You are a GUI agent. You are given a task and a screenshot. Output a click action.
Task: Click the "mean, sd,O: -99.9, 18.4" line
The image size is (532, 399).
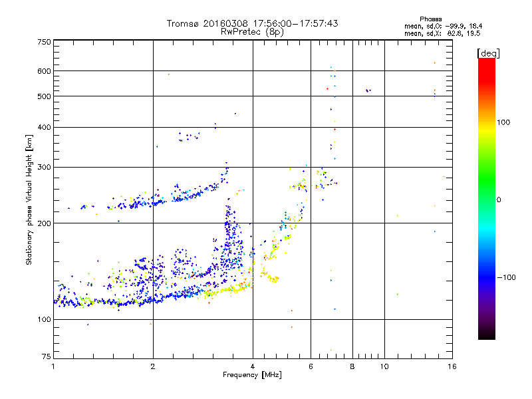443,26
